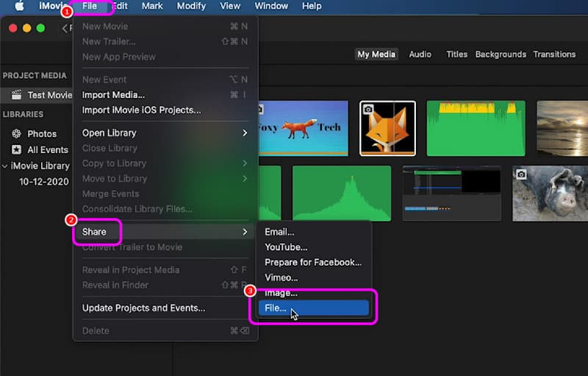Image resolution: width=588 pixels, height=376 pixels.
Task: Select the sunset beach clip thumbnail
Action: 562,128
